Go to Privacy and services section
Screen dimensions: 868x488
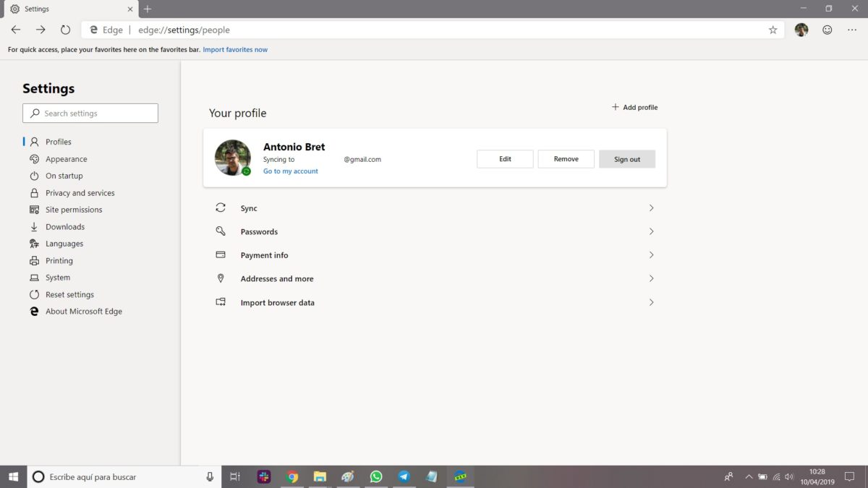(80, 193)
